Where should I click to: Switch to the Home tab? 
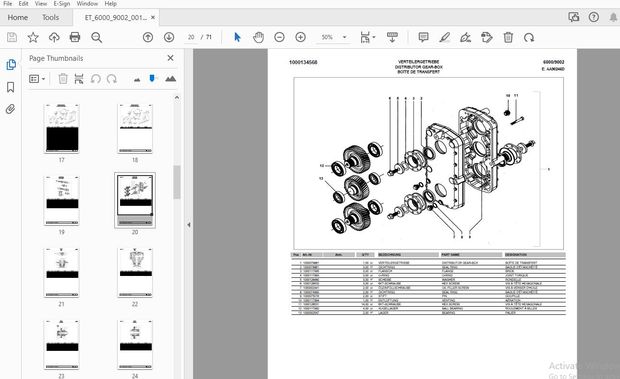18,17
